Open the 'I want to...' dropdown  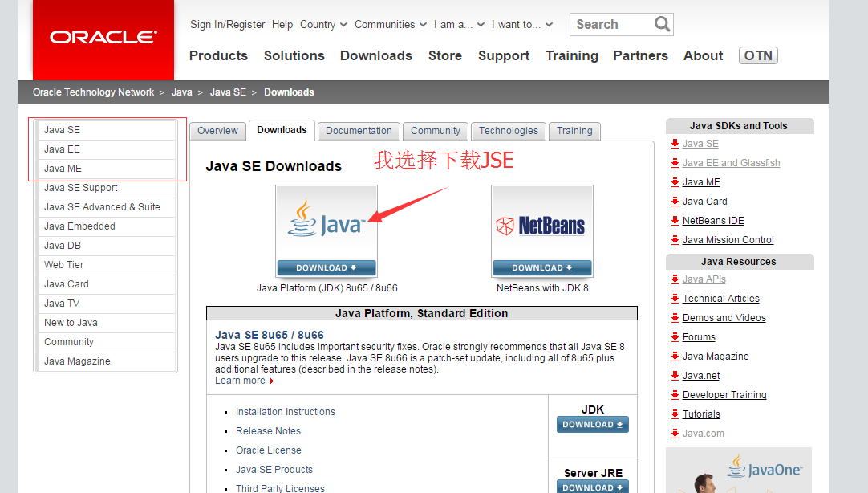522,24
